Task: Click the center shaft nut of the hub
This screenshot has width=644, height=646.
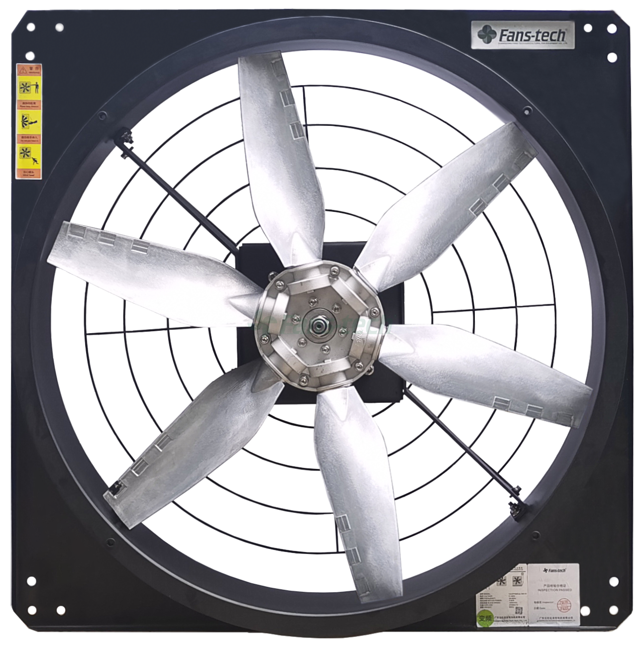Action: (x=316, y=326)
